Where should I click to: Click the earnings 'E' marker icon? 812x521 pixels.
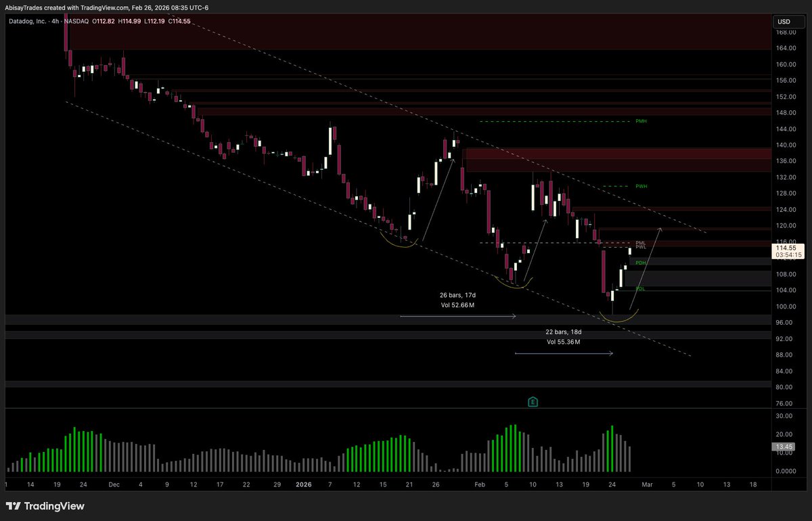(533, 402)
